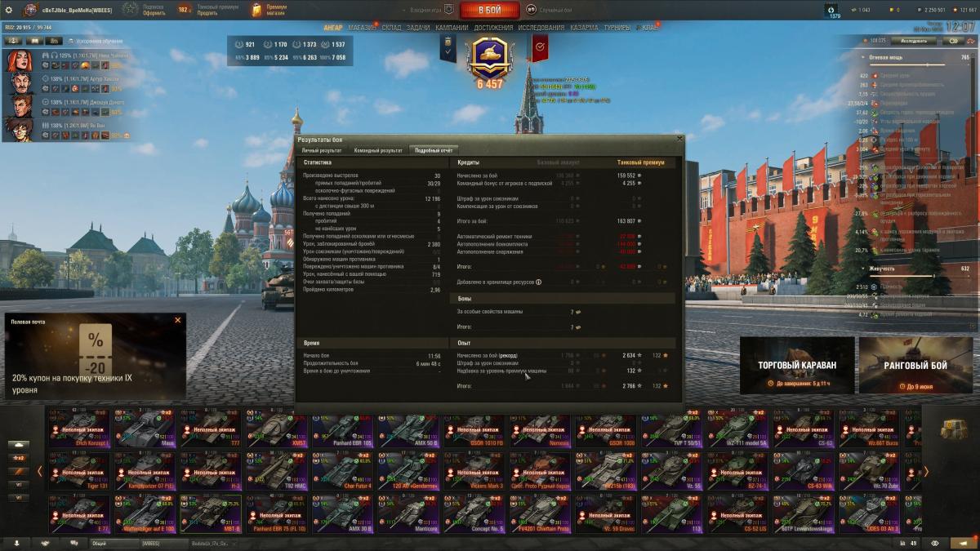Open the ranked badge emblem 6 457
The height and width of the screenshot is (551, 980).
pyautogui.click(x=490, y=61)
